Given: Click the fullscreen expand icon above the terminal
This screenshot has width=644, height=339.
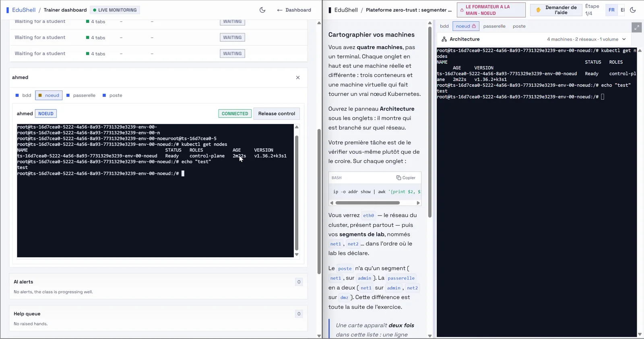Looking at the screenshot, I should click(636, 27).
